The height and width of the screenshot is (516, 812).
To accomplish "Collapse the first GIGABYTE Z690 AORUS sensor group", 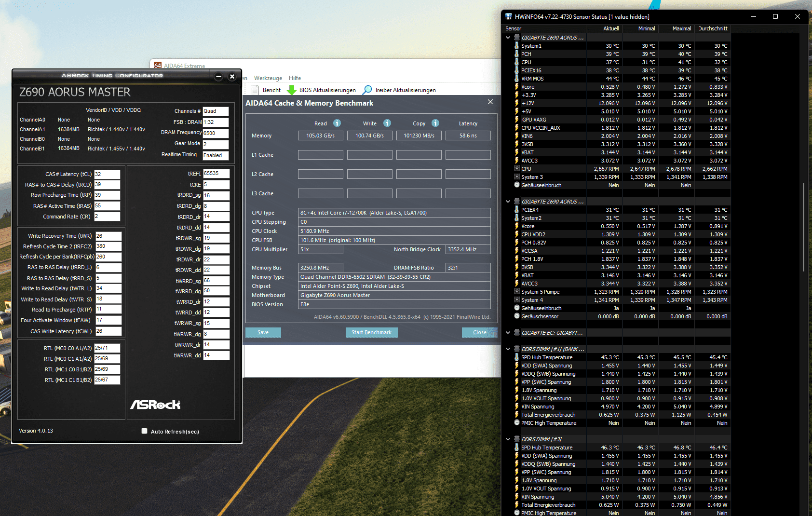I will coord(508,38).
